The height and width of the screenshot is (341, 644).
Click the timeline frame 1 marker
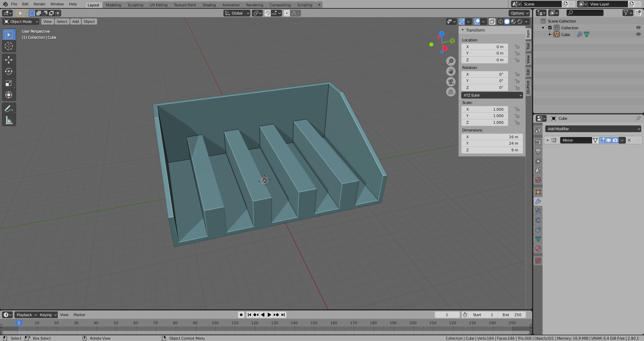pos(19,323)
